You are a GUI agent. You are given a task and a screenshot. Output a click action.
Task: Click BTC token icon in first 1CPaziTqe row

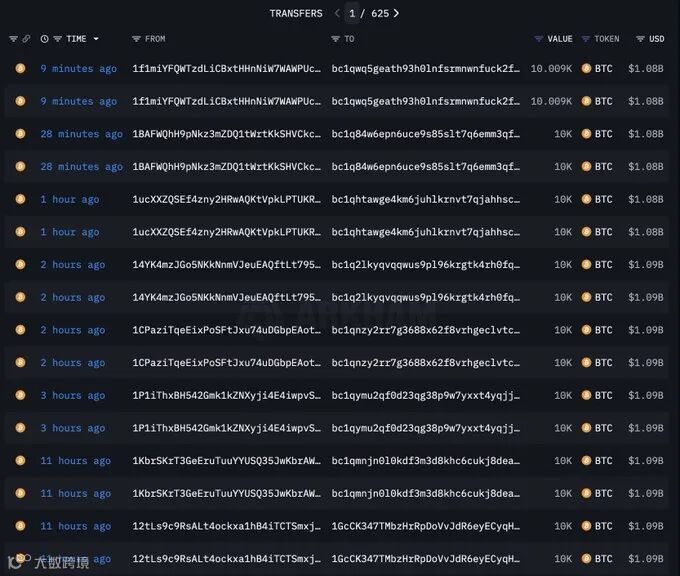tap(586, 330)
